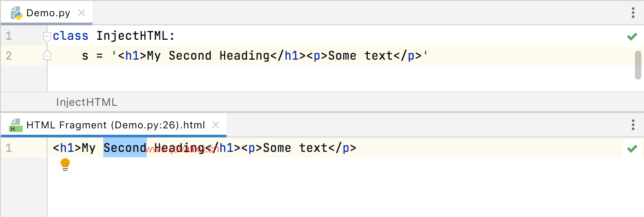Show intention actions via the yellow lightbulb

[x=65, y=165]
